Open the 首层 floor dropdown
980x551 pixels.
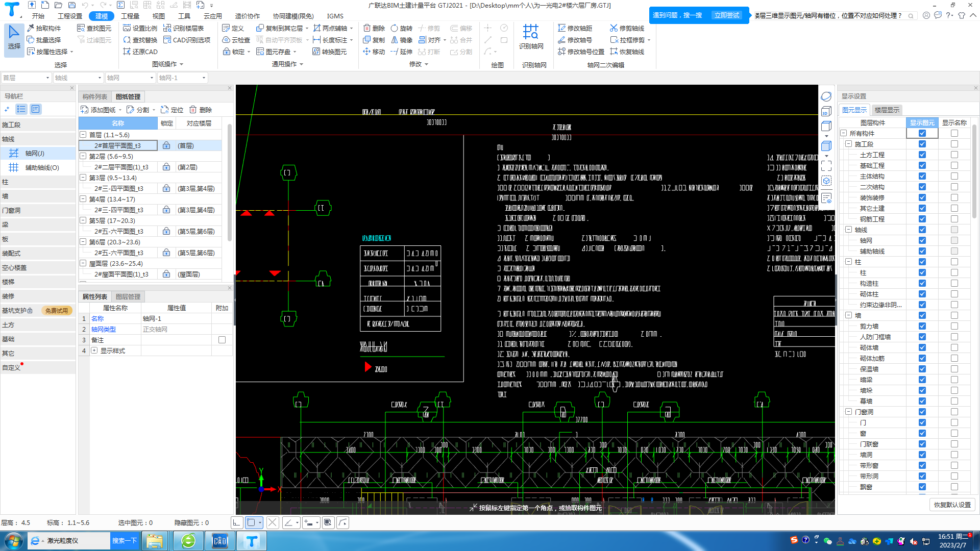(x=47, y=78)
